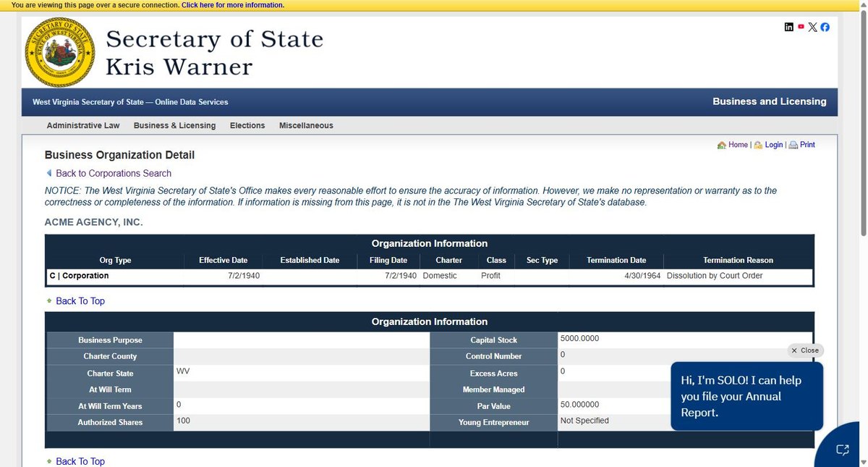Click the Class value Profit
Screen dimensions: 868x467
(490, 276)
